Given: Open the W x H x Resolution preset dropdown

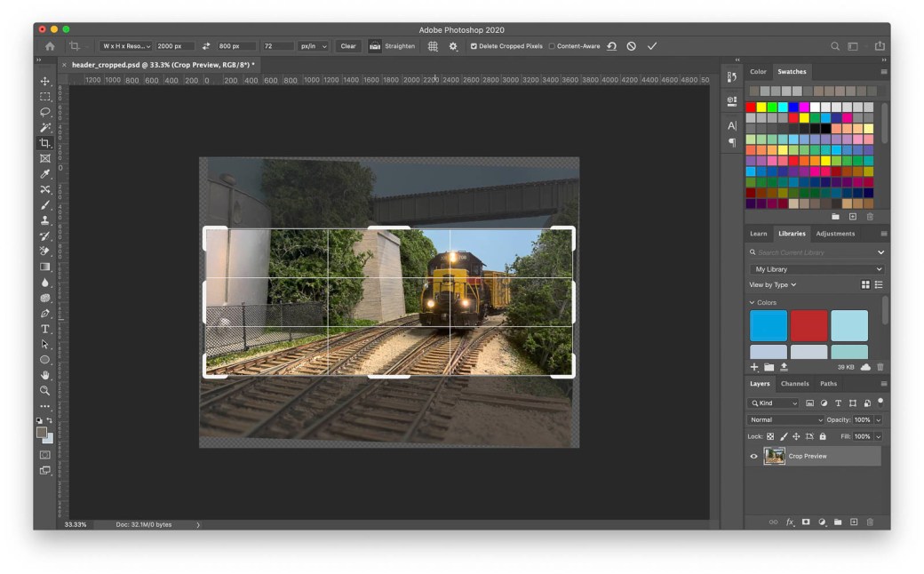Looking at the screenshot, I should point(125,46).
